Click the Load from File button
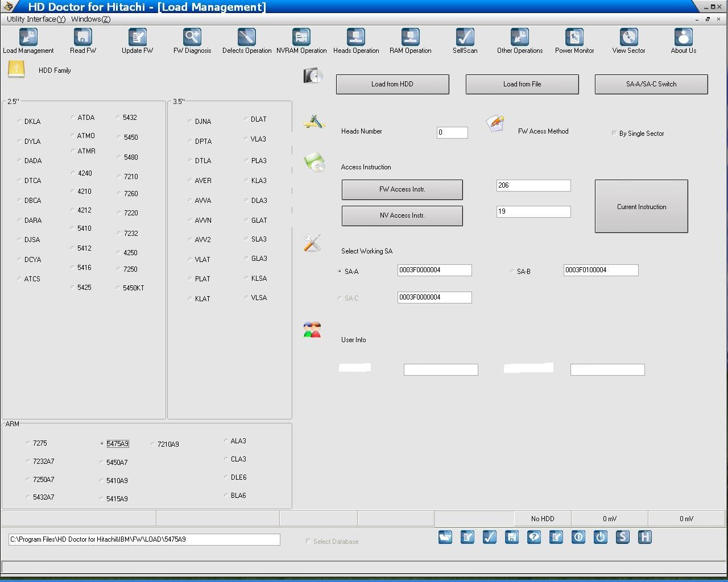 [522, 84]
